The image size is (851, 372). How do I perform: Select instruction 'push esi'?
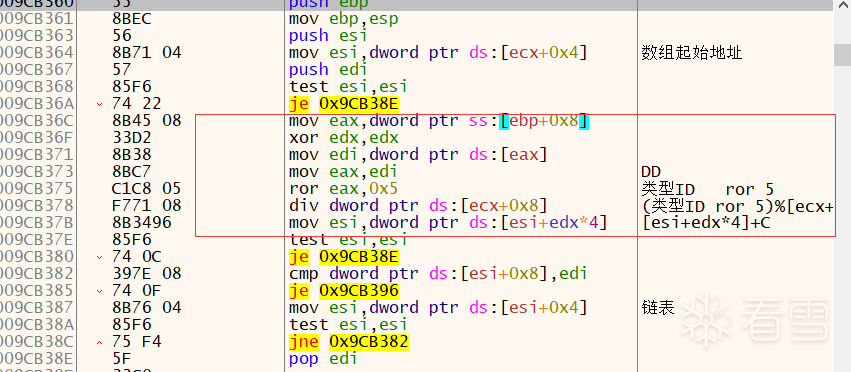pos(328,36)
